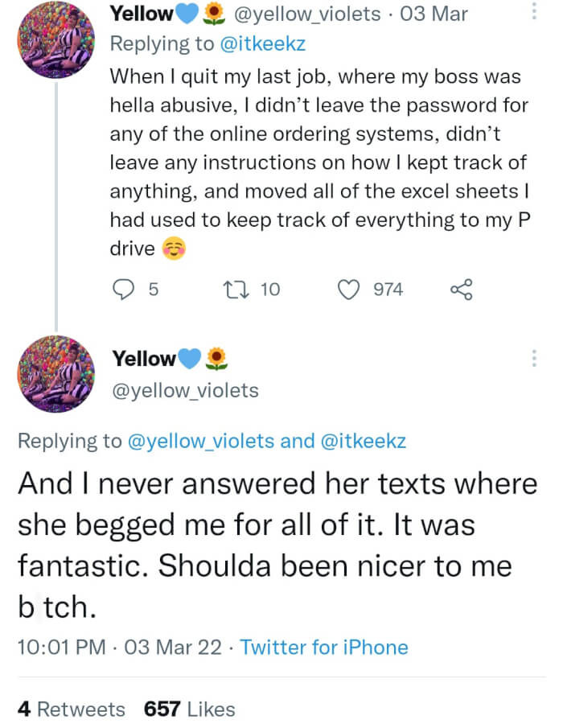Image resolution: width=563 pixels, height=728 pixels.
Task: Click the Yellow display name on top tweet
Action: coord(142,14)
